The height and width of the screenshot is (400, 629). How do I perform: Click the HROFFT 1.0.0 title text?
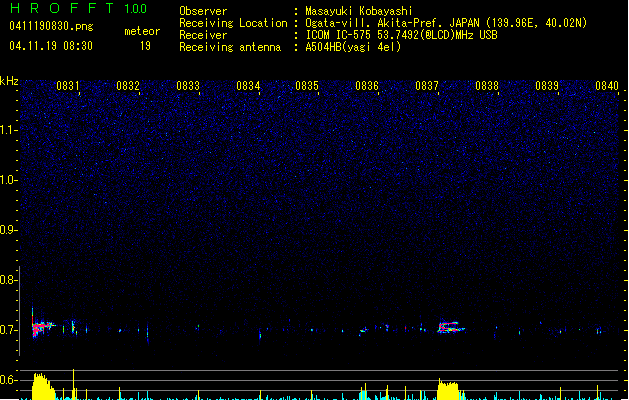(x=78, y=8)
